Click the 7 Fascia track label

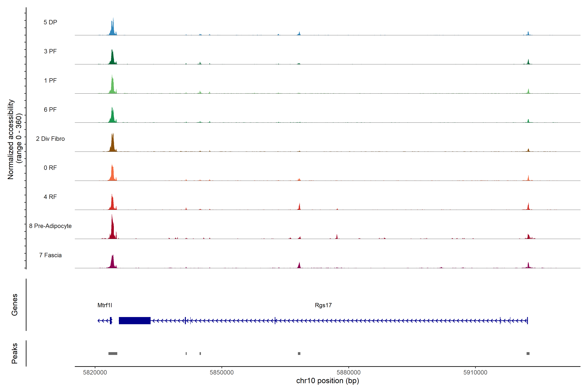pos(50,255)
